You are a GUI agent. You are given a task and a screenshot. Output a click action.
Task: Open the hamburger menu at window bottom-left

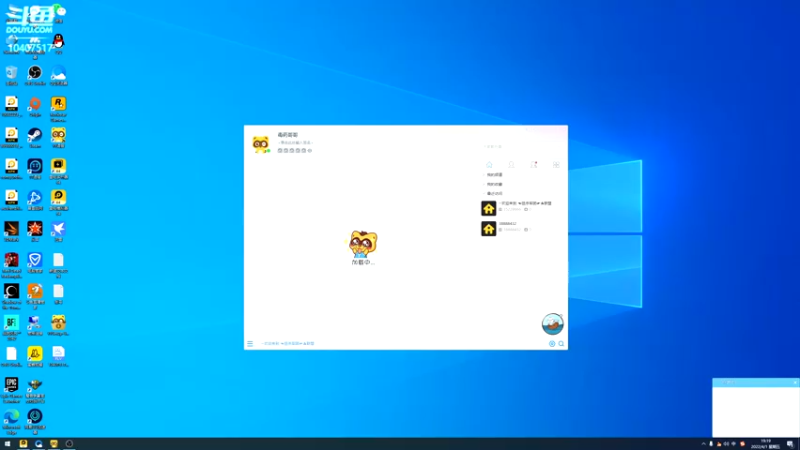coord(250,343)
